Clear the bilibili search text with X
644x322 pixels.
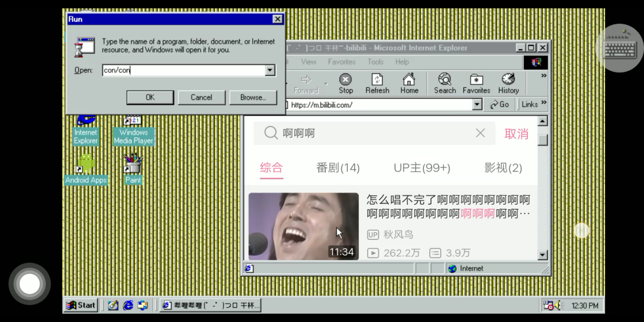point(480,133)
